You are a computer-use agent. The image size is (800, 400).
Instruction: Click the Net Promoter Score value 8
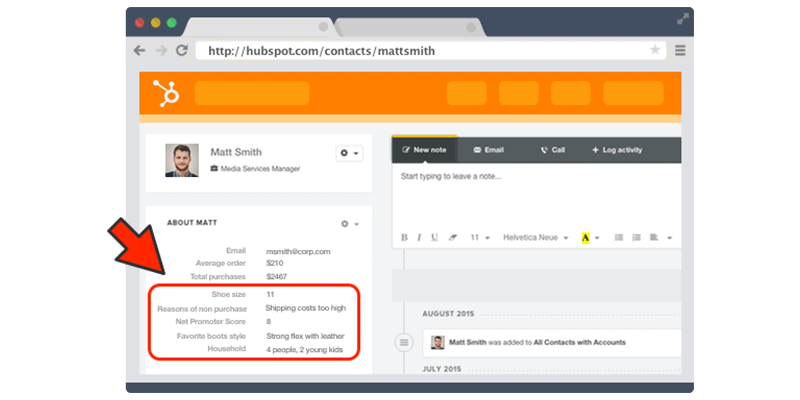(269, 321)
